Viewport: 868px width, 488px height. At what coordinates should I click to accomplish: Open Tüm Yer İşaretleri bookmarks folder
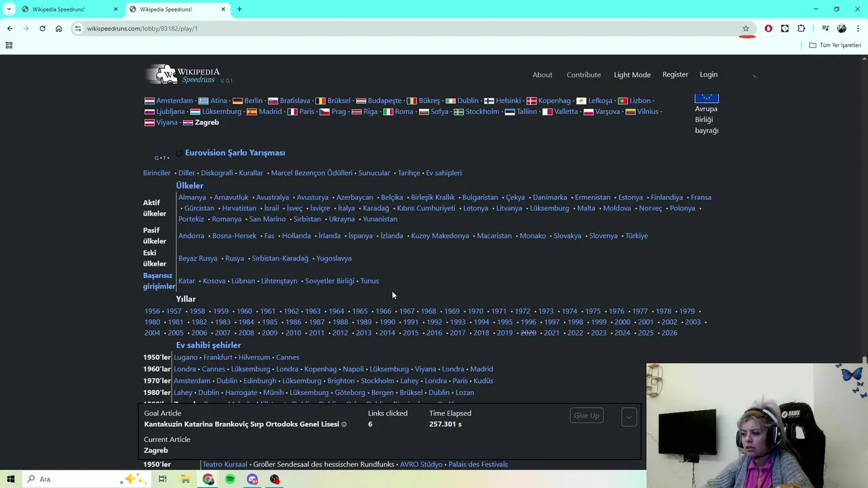click(x=835, y=45)
